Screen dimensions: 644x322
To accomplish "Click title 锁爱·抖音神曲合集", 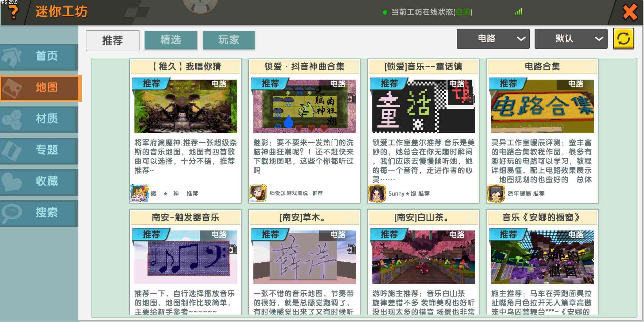I will pos(305,66).
